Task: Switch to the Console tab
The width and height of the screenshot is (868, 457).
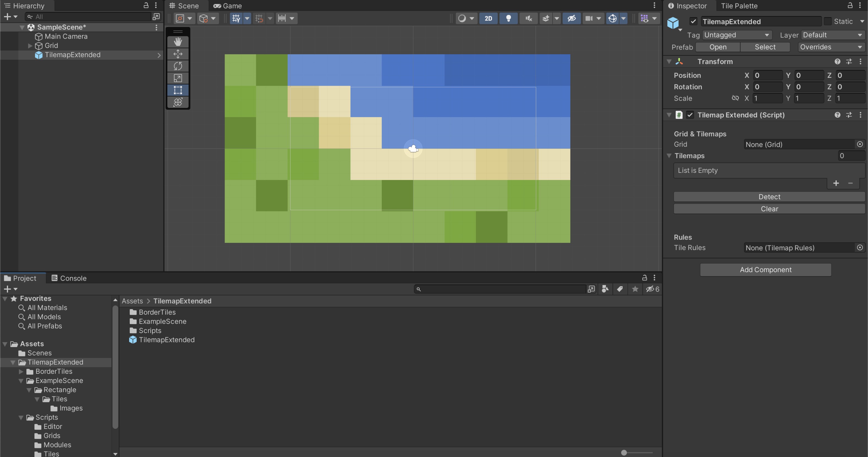Action: point(73,277)
